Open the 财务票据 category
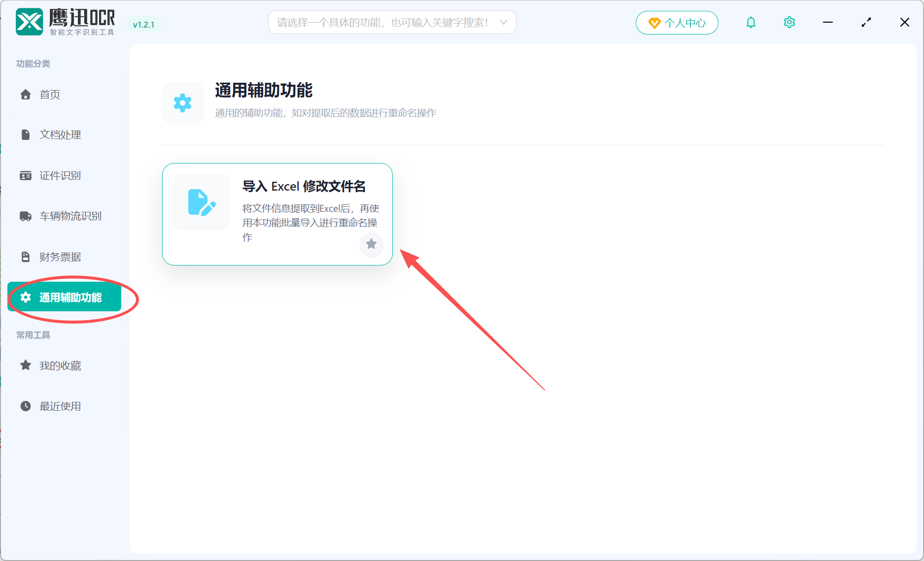924x561 pixels. (64, 257)
